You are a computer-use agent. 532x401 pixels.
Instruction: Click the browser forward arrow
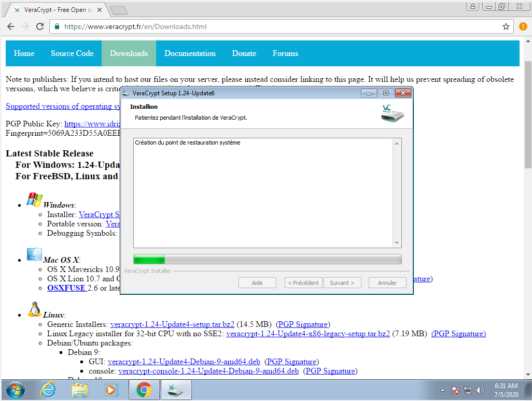click(x=25, y=26)
